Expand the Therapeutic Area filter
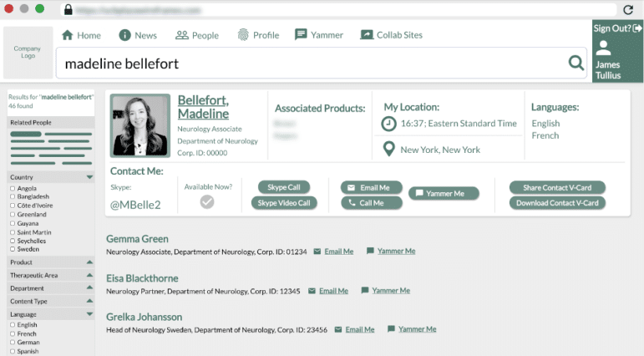The width and height of the screenshot is (644, 356). point(89,275)
